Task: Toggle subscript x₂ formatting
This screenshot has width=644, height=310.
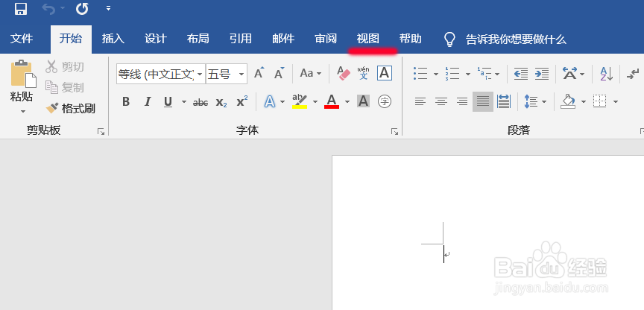Action: pos(221,102)
